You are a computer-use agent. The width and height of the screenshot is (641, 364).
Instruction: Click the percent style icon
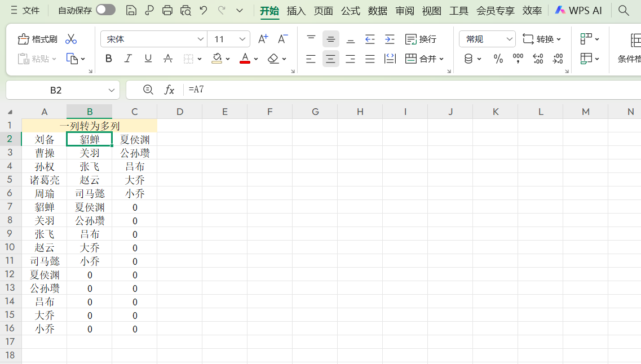(x=498, y=58)
